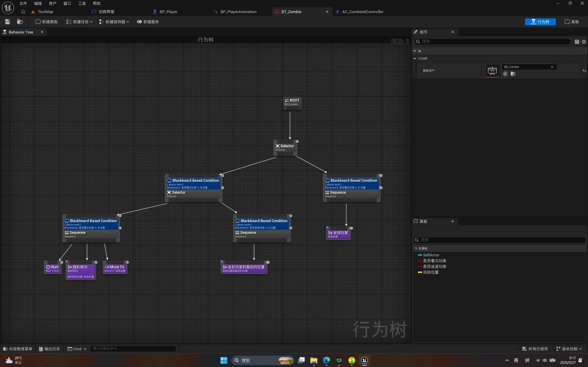
Task: Close the Behavior Tree panel tab
Action: [x=42, y=32]
